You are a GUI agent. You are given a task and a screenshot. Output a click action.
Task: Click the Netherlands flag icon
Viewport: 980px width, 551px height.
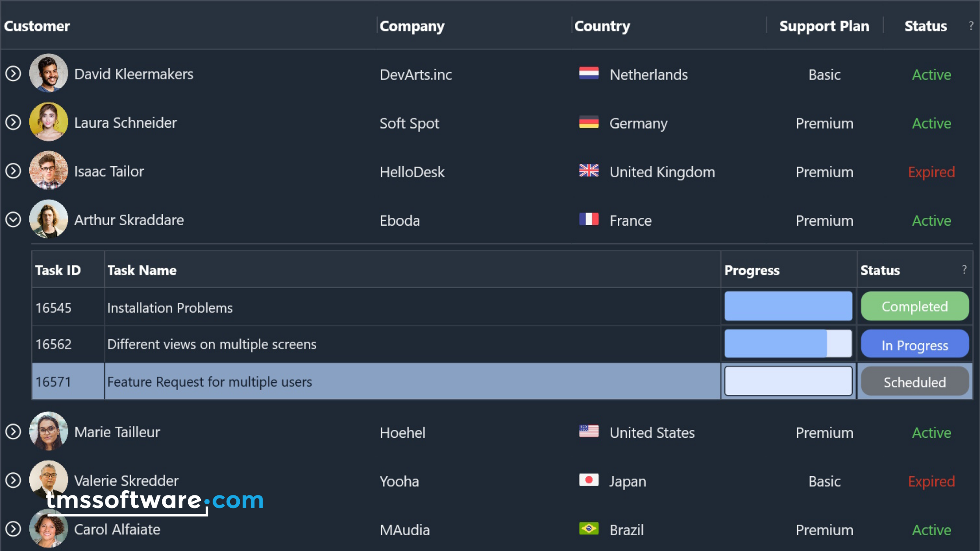(x=588, y=73)
